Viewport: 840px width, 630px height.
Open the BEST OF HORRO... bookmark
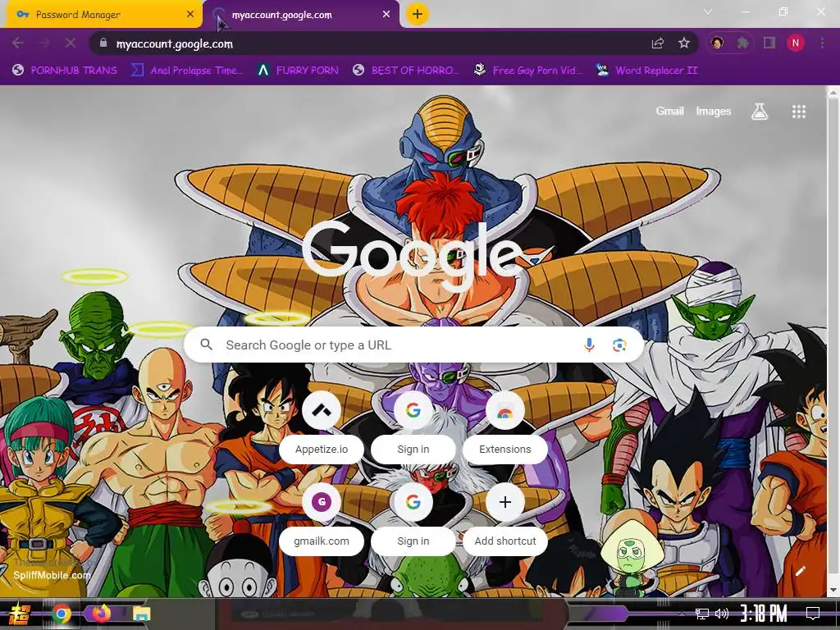point(407,71)
